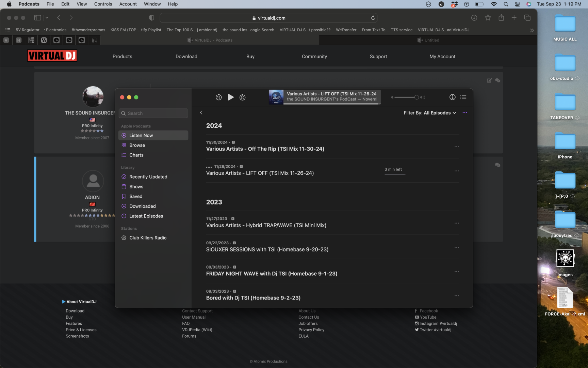Reload the virtualdj.com page
588x368 pixels.
(373, 18)
